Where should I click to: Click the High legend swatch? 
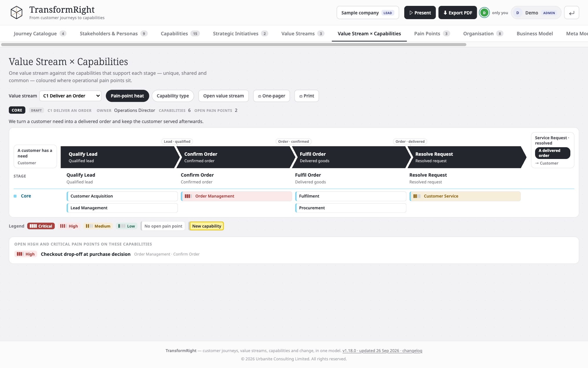tap(69, 226)
